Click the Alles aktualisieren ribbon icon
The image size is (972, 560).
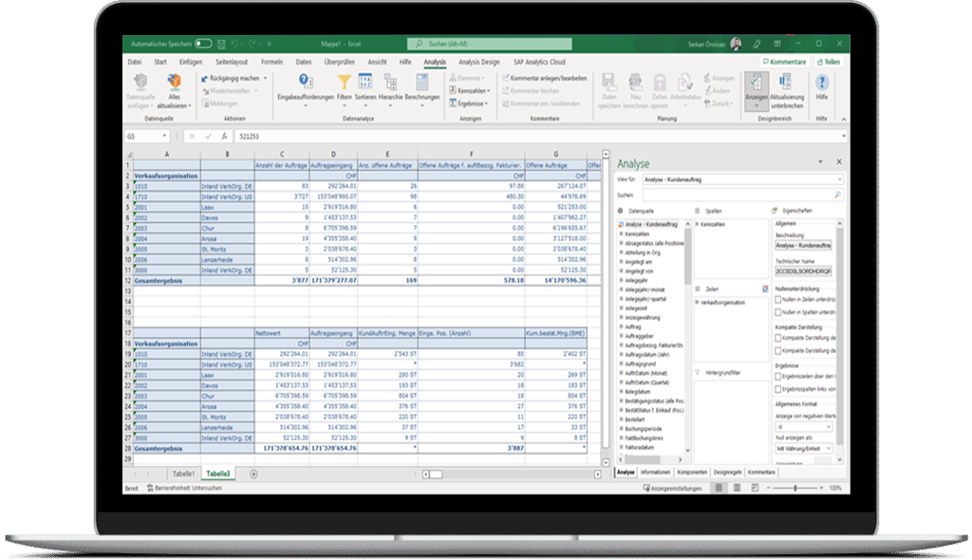175,82
